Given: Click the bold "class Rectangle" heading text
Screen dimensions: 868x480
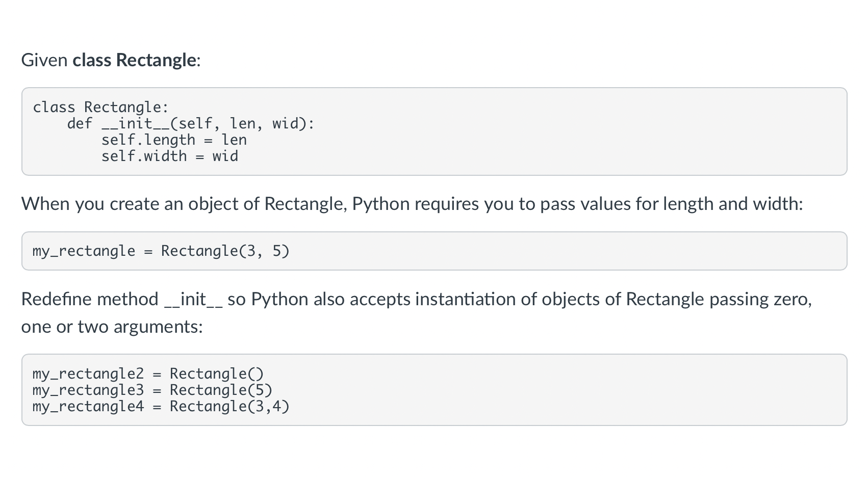Looking at the screenshot, I should point(134,60).
